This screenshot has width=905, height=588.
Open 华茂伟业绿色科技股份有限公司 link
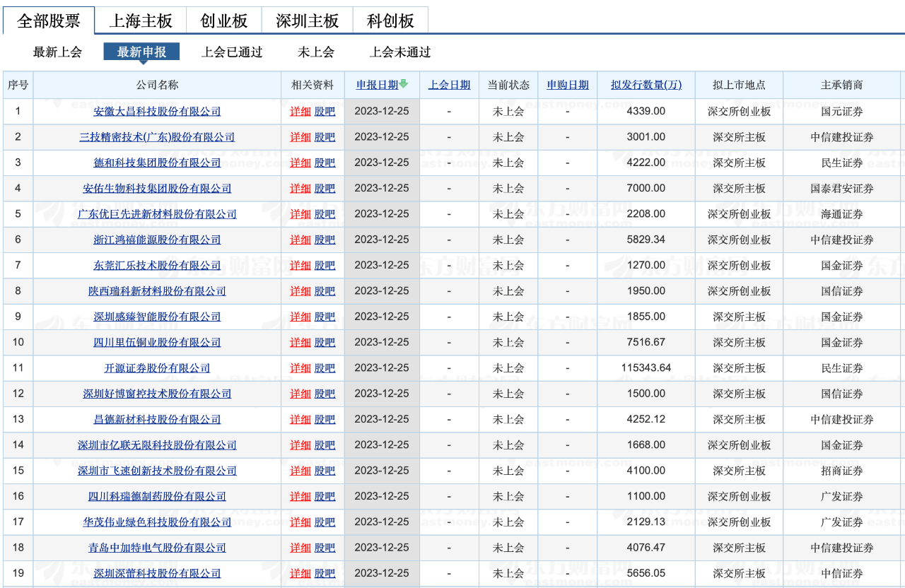coord(157,522)
